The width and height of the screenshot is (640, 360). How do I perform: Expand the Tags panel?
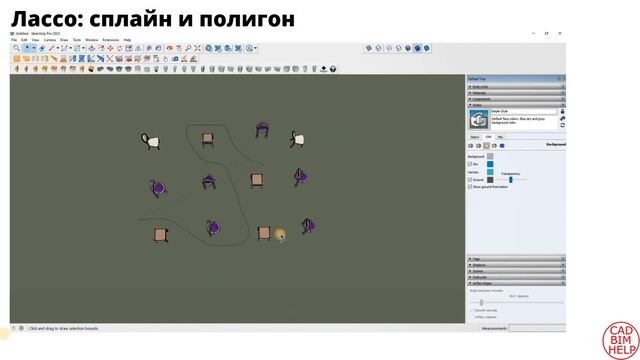click(x=516, y=259)
